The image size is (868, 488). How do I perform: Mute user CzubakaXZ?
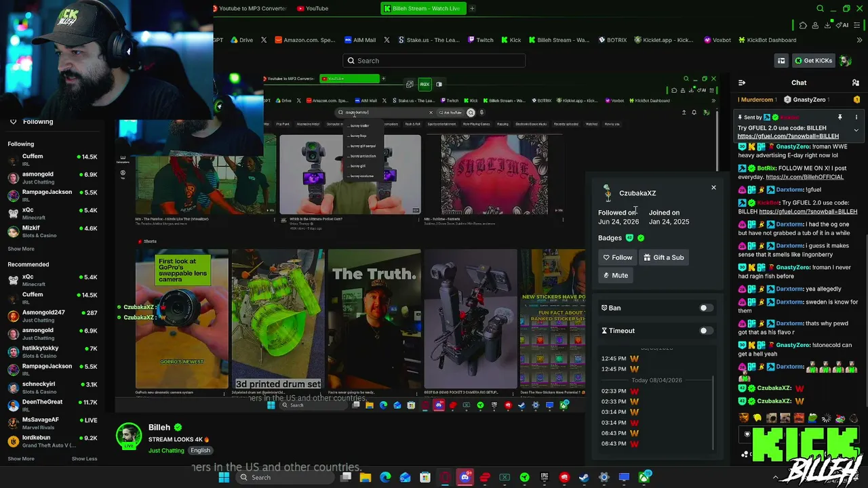coord(616,275)
